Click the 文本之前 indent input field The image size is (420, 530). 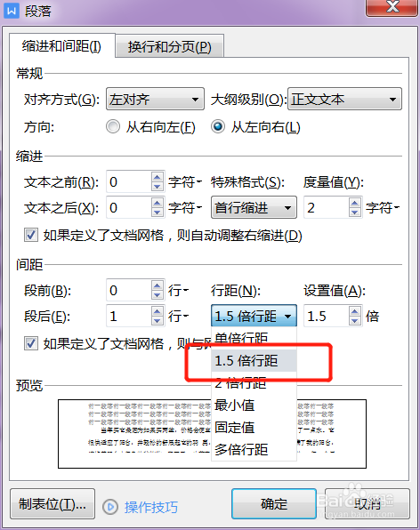tap(128, 181)
